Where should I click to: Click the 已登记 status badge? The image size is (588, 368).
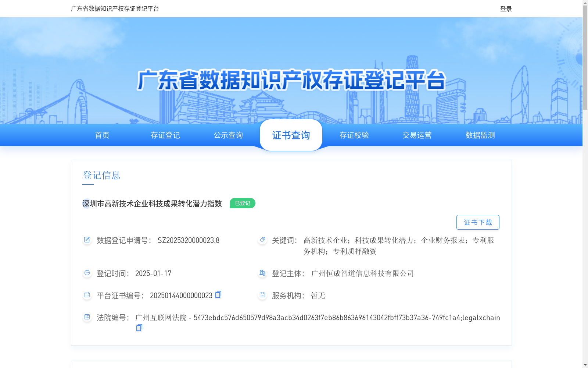tap(243, 203)
